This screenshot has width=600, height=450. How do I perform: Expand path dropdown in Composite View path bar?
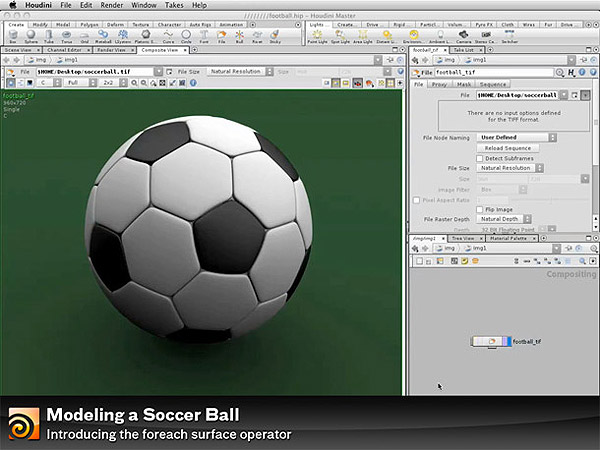pyautogui.click(x=378, y=60)
